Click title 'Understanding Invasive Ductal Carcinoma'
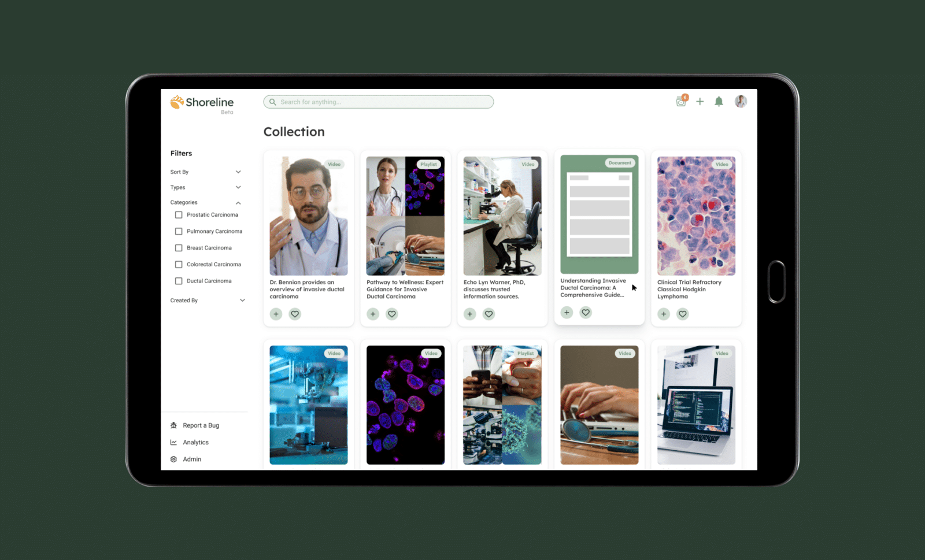 click(x=593, y=288)
